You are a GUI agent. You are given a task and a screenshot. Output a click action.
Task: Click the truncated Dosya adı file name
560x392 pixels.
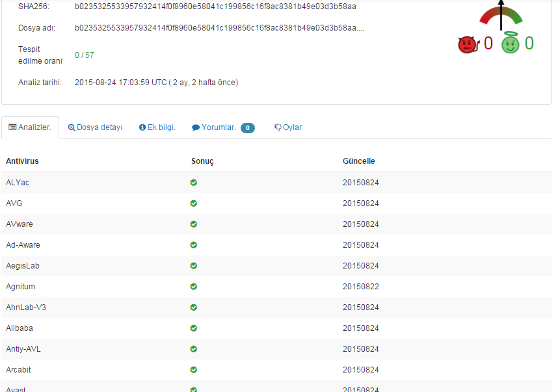(x=219, y=28)
